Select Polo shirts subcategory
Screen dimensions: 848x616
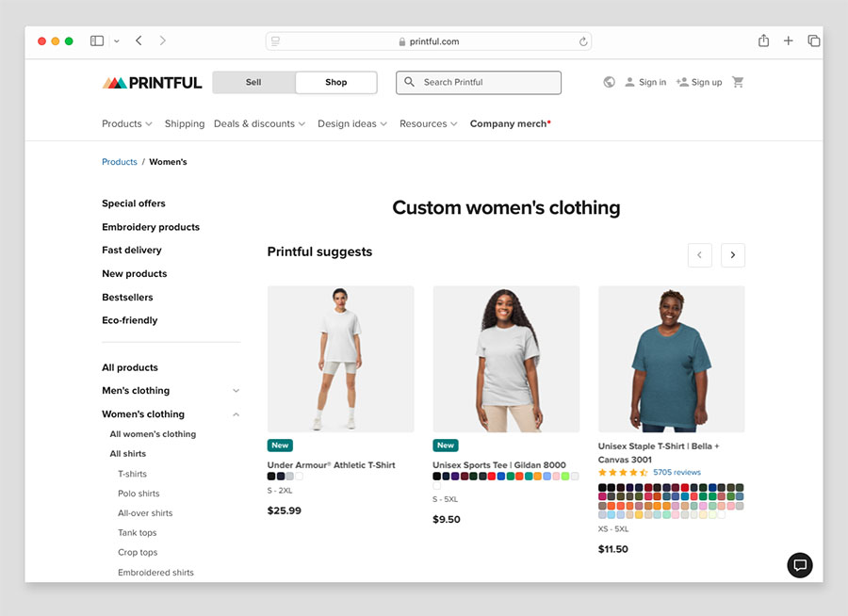pyautogui.click(x=139, y=494)
